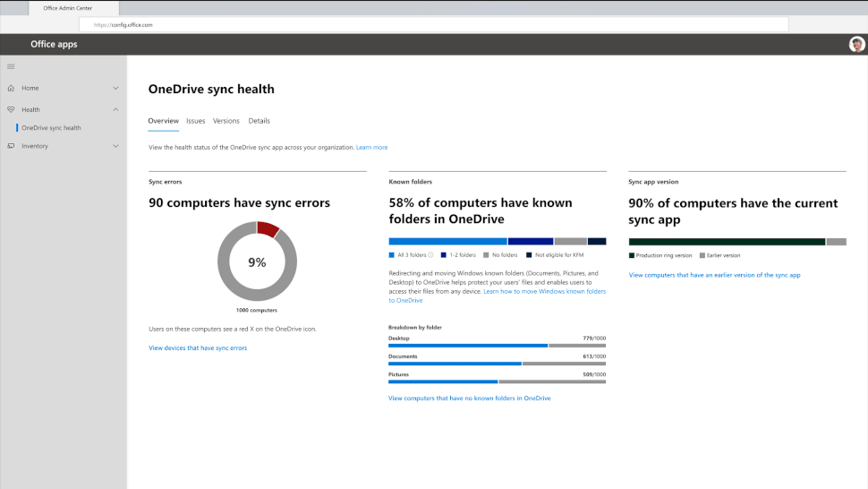The width and height of the screenshot is (868, 489).
Task: Expand the Inventory section chevron
Action: coord(115,146)
